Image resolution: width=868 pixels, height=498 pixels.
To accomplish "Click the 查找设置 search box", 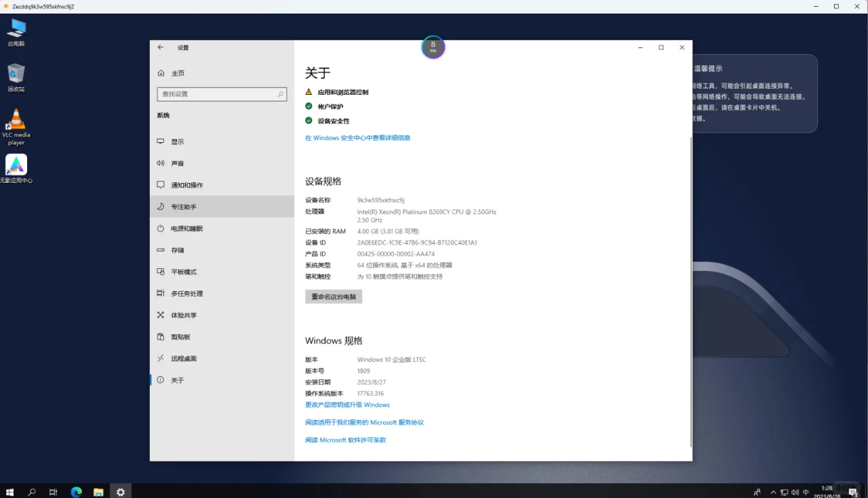I will pyautogui.click(x=222, y=94).
